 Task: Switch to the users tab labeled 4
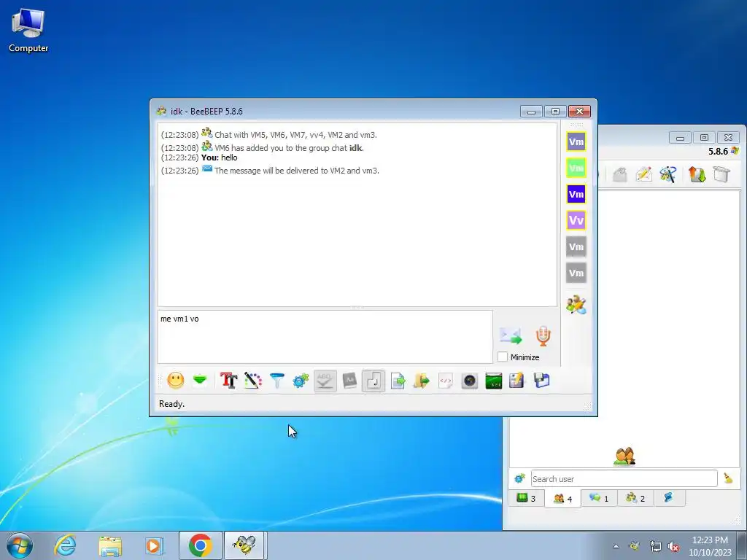click(x=562, y=499)
